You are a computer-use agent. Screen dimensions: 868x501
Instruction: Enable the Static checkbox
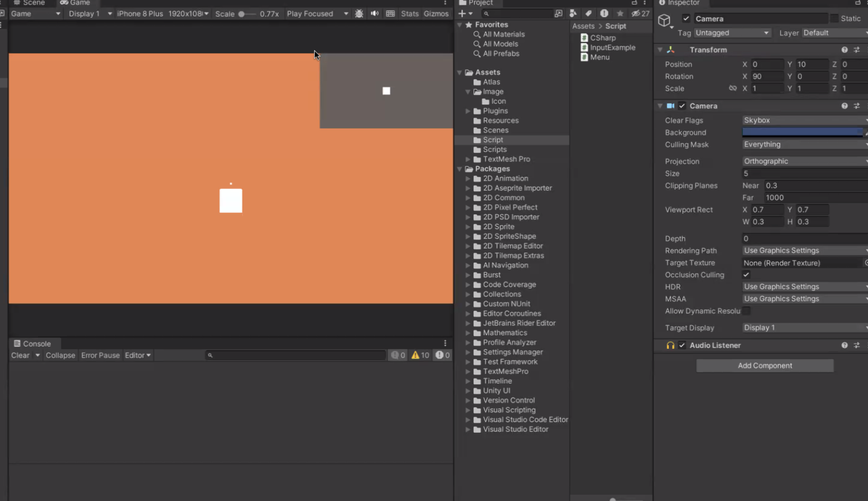(x=835, y=19)
